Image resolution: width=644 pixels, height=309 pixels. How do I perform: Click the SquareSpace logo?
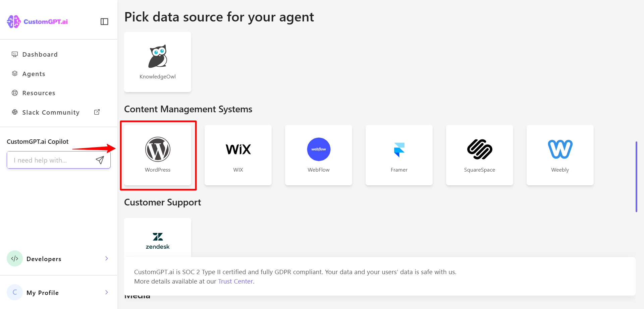click(x=480, y=149)
